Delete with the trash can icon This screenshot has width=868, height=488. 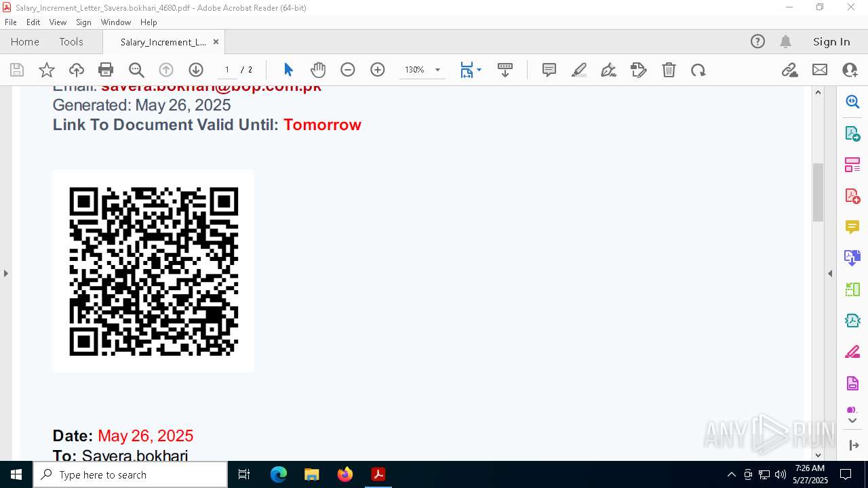pos(669,70)
